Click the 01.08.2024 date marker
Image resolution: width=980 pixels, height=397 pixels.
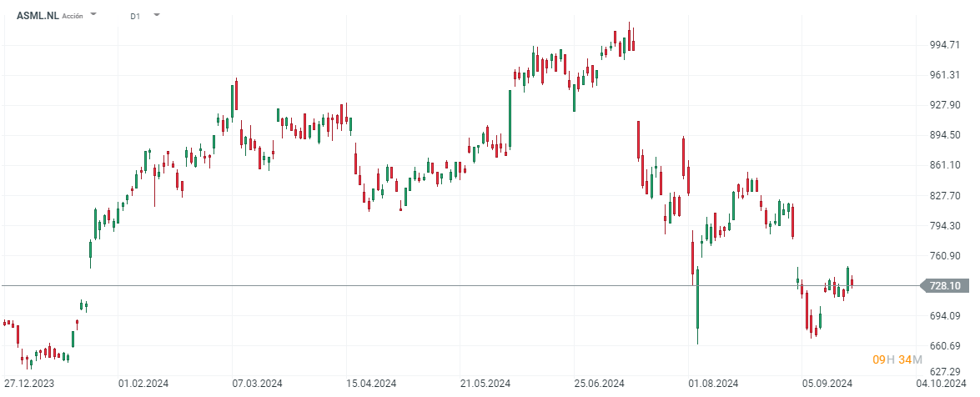pos(714,384)
